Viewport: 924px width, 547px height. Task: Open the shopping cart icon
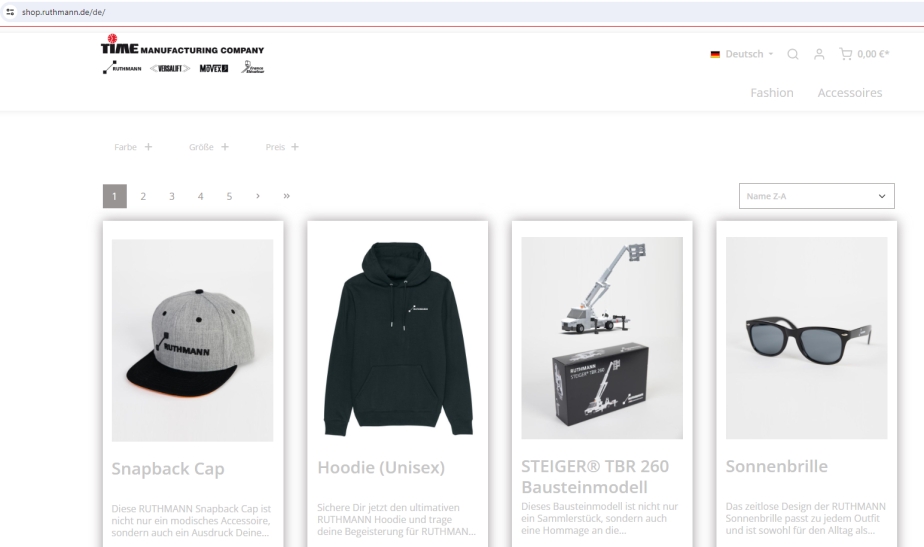pyautogui.click(x=848, y=54)
